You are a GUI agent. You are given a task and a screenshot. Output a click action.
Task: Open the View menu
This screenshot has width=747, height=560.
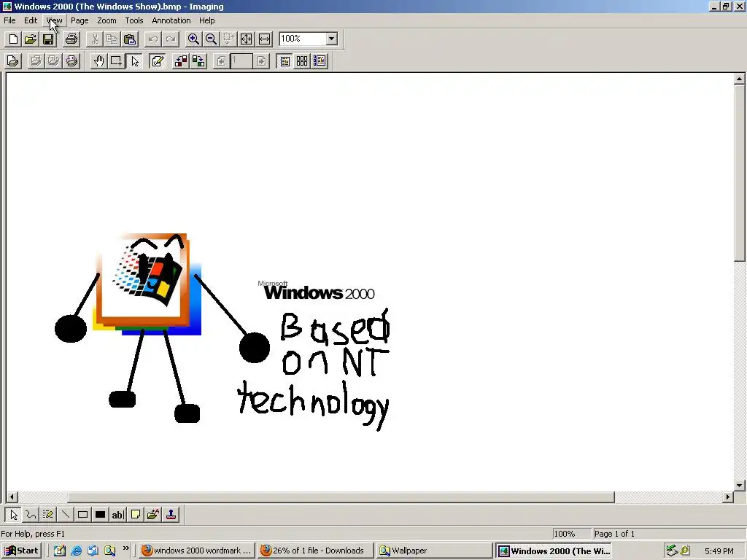(54, 20)
